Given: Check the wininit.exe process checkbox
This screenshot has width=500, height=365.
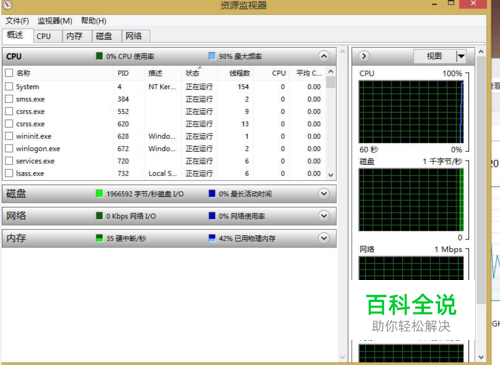Looking at the screenshot, I should pyautogui.click(x=9, y=136).
